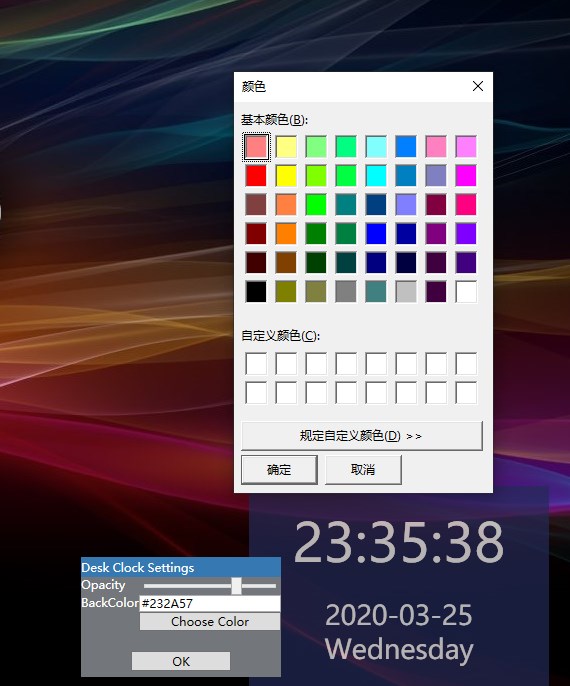Select the orange swatch in fourth row
The image size is (570, 686).
(286, 234)
